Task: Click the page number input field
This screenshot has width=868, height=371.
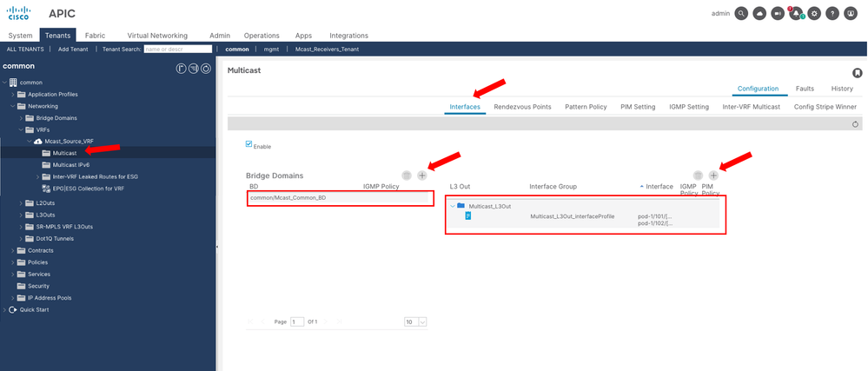Action: [297, 321]
